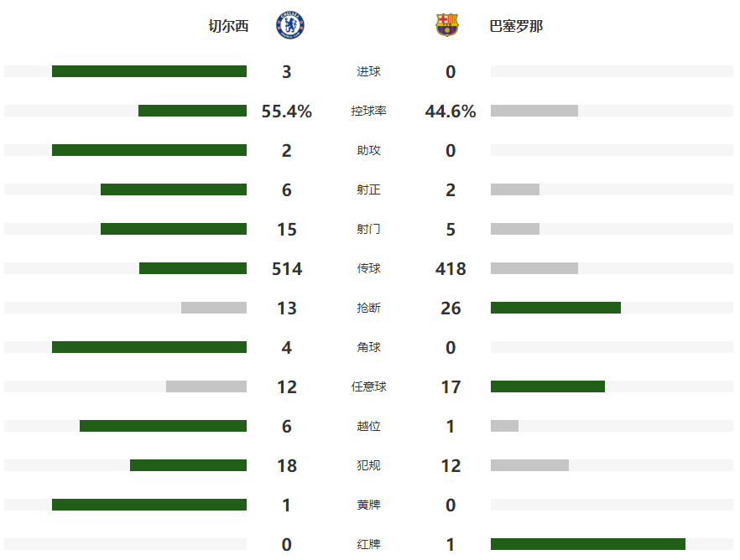Click the 黄牌 stat label
This screenshot has width=740, height=560.
coord(368,505)
